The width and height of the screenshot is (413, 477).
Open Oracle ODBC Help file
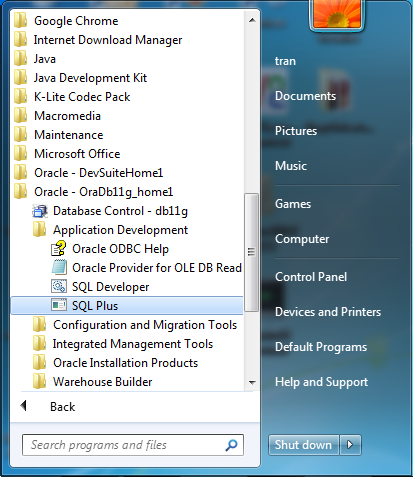click(127, 249)
